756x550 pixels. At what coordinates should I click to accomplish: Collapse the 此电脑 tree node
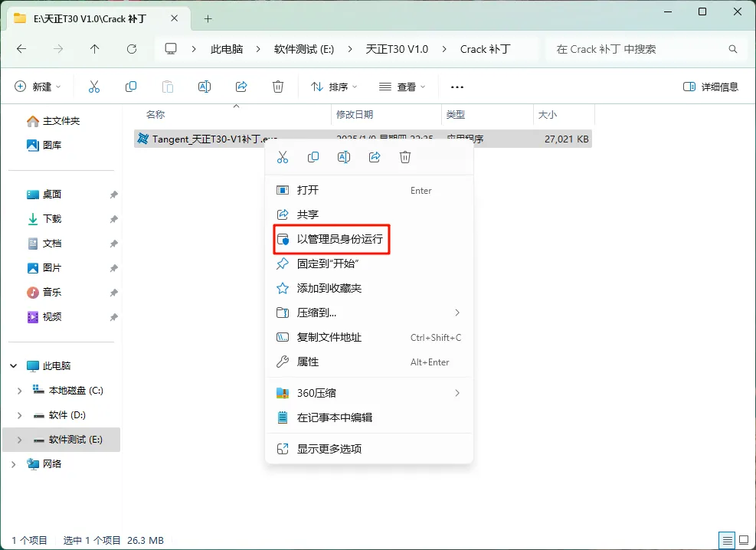tap(14, 366)
